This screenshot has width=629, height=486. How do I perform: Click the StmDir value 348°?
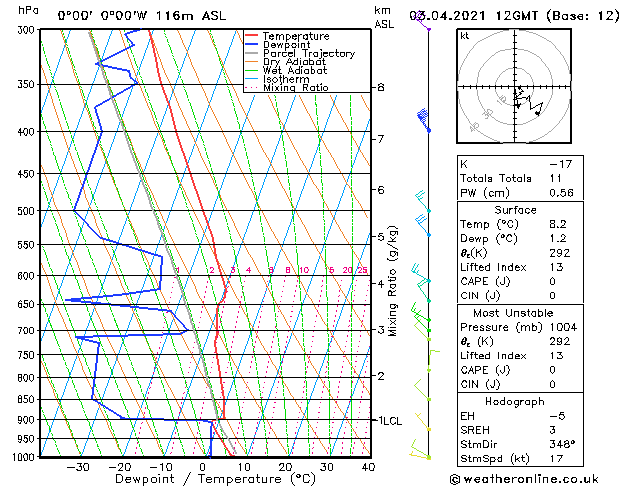(562, 444)
